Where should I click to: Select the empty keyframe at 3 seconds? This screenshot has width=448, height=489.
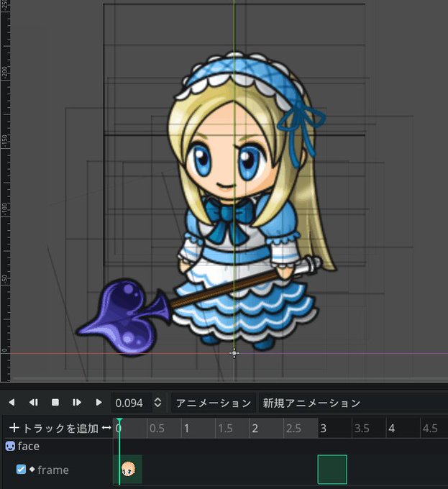[332, 469]
